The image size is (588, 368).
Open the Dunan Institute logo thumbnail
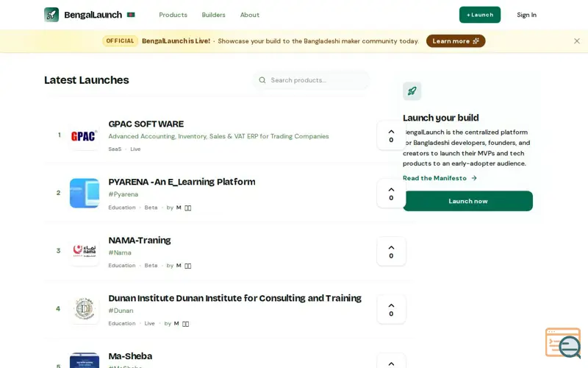coord(85,308)
